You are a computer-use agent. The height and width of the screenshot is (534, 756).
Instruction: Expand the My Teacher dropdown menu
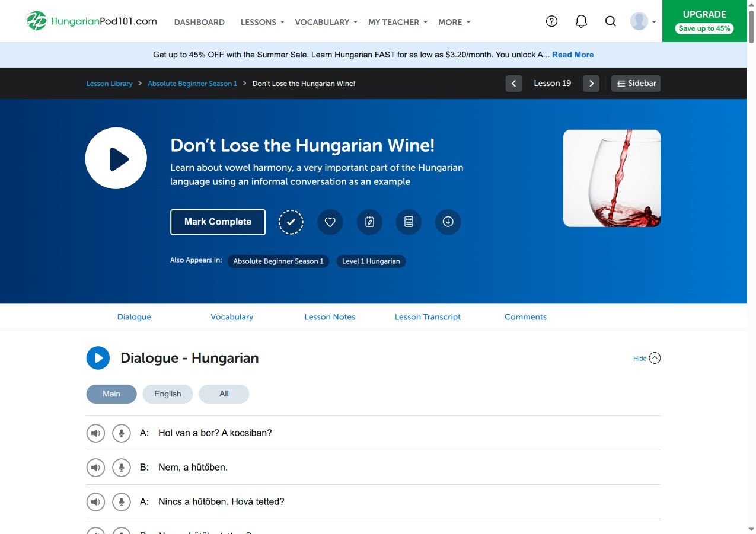[398, 22]
